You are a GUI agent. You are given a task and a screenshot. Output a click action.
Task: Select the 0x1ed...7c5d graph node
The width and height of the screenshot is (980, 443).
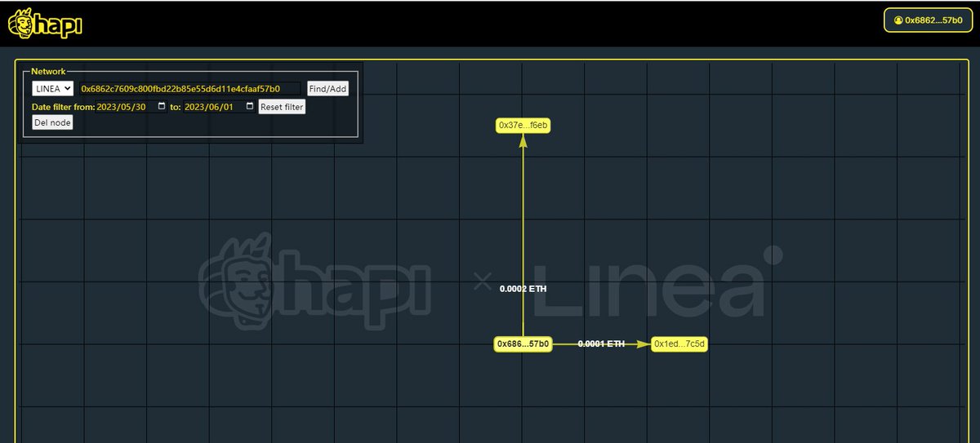pyautogui.click(x=679, y=344)
